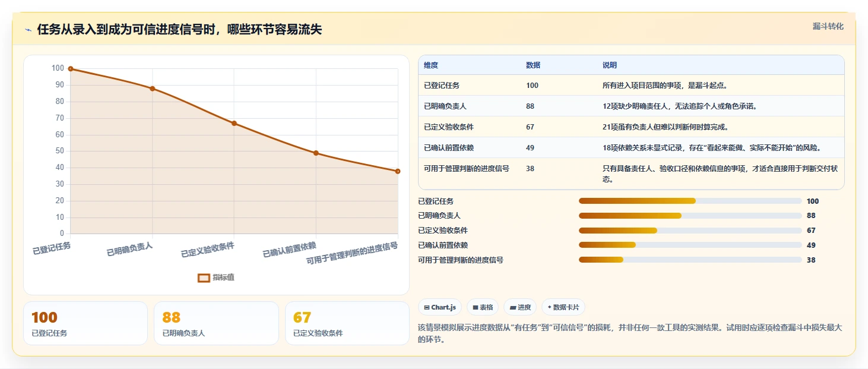Open the stat card showing 67 已定义验收条件
Screen dimensions: 868x369
coord(347,323)
